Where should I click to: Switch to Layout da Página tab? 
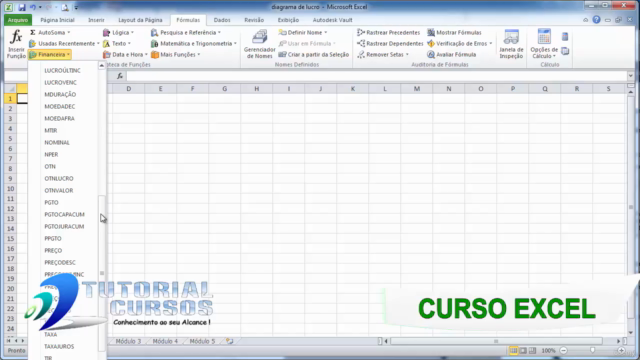140,20
